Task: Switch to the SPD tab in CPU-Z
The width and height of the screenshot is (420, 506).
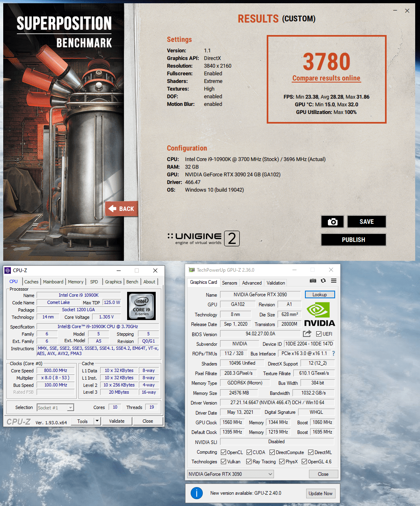Action: (x=94, y=282)
